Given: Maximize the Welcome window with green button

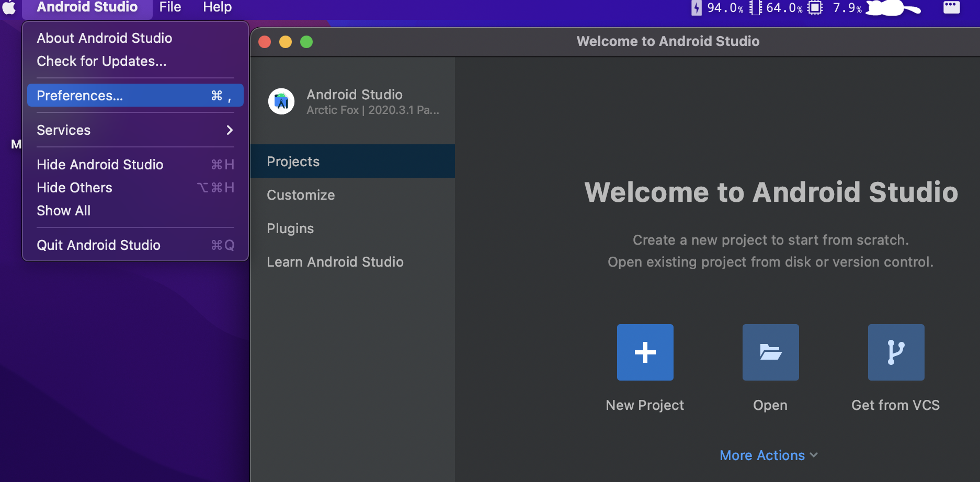Looking at the screenshot, I should [306, 42].
